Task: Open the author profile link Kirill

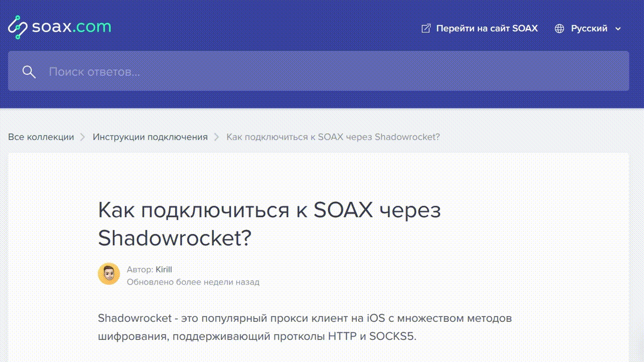Action: [165, 269]
